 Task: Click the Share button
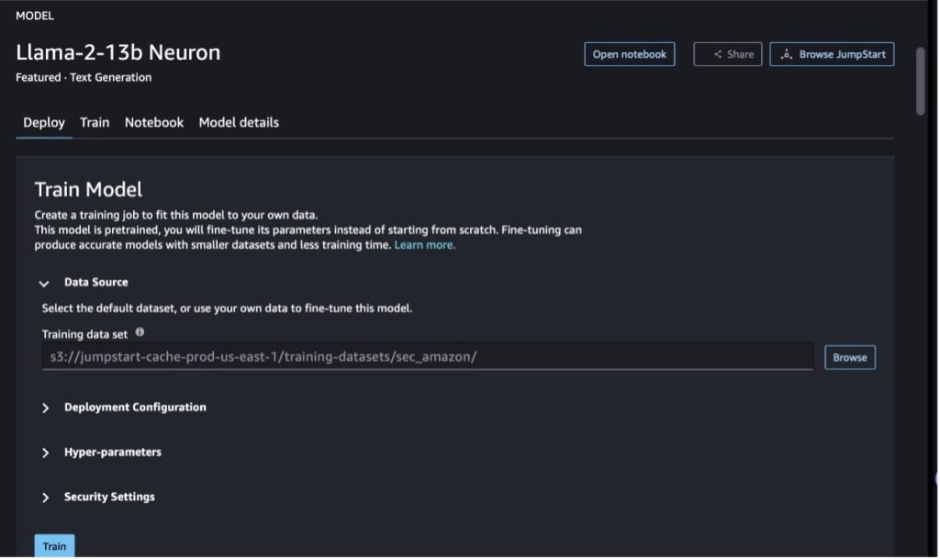727,54
